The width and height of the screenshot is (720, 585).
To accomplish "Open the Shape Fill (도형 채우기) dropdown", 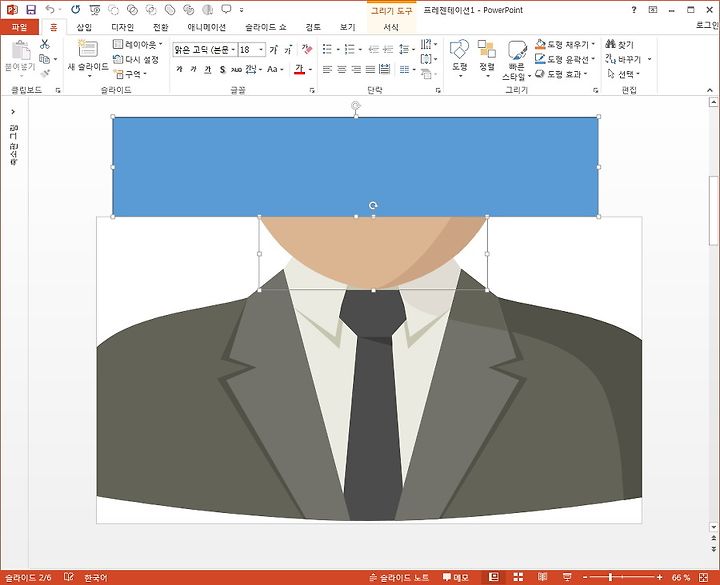I will (565, 44).
